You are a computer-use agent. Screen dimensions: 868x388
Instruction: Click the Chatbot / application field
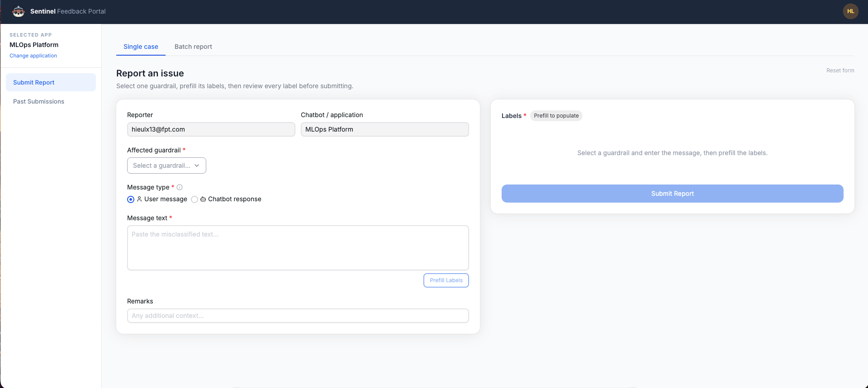pos(384,129)
